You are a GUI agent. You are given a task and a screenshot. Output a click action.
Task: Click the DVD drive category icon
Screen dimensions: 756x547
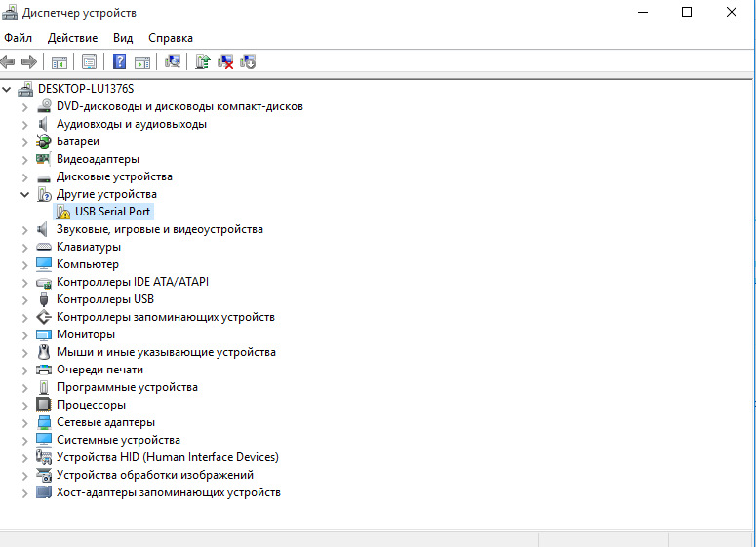coord(44,106)
